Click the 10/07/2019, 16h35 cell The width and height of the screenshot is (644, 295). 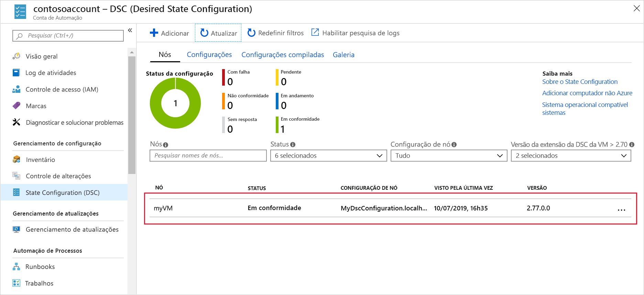click(461, 208)
